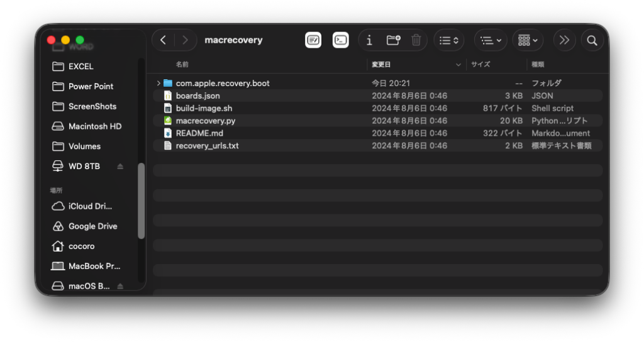Click the 標準テキスト書類 kind label
The height and width of the screenshot is (342, 644).
[562, 146]
